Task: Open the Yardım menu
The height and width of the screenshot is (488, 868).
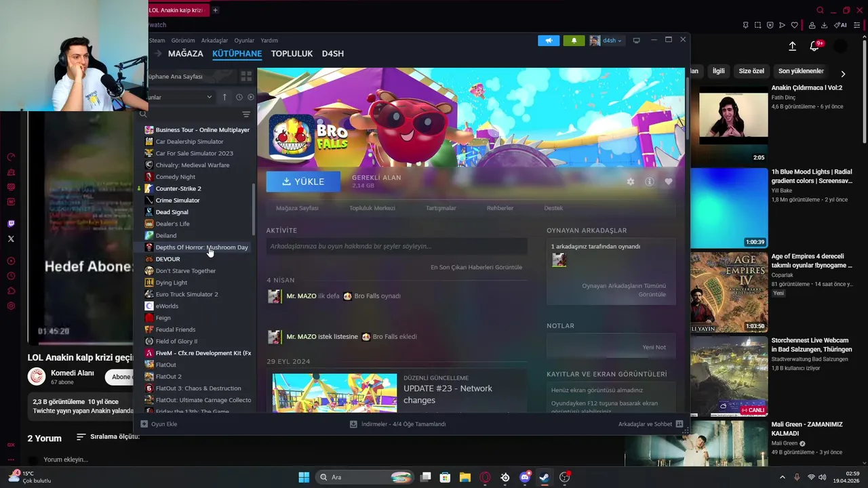Action: tap(269, 41)
